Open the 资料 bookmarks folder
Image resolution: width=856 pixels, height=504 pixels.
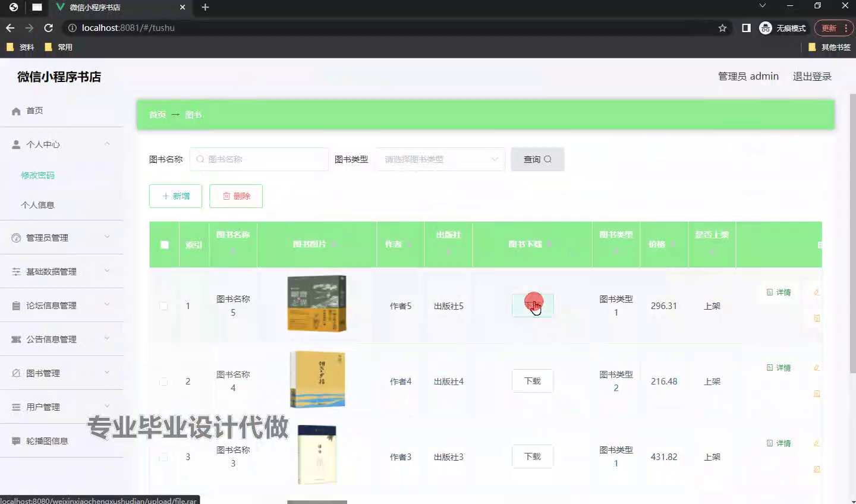coord(20,47)
